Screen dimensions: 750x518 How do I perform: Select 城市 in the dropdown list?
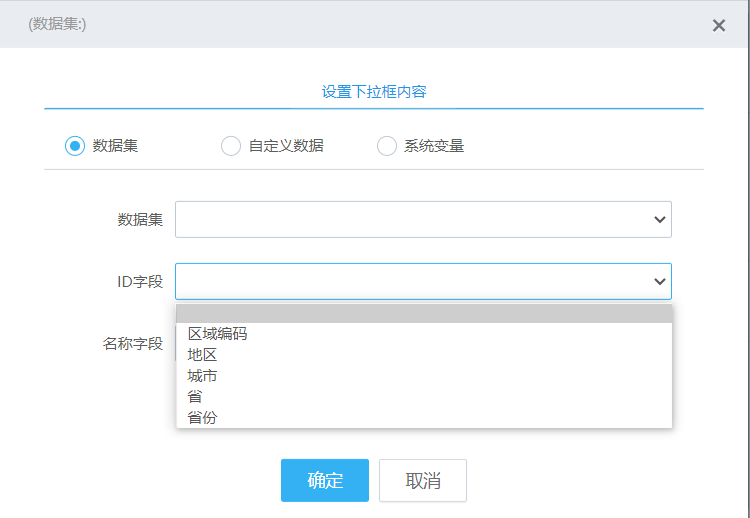pos(424,375)
